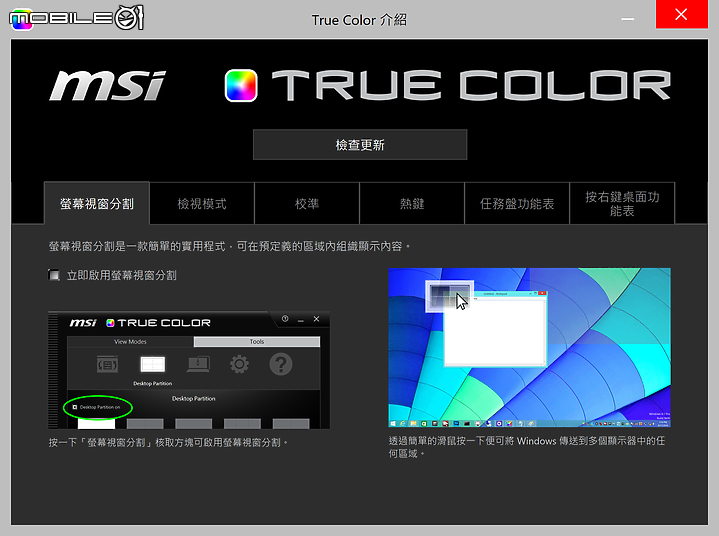Switch to the 任務盤功能表 tab
This screenshot has height=536, width=719.
point(517,203)
